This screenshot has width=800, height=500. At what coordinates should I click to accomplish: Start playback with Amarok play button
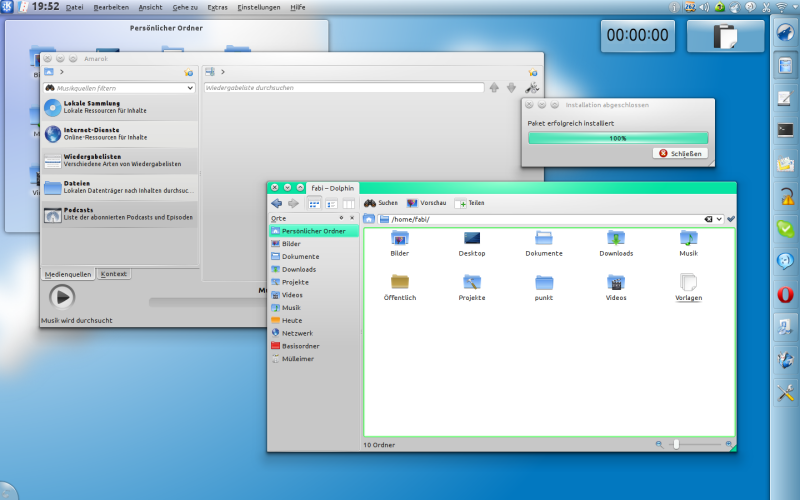pos(62,297)
